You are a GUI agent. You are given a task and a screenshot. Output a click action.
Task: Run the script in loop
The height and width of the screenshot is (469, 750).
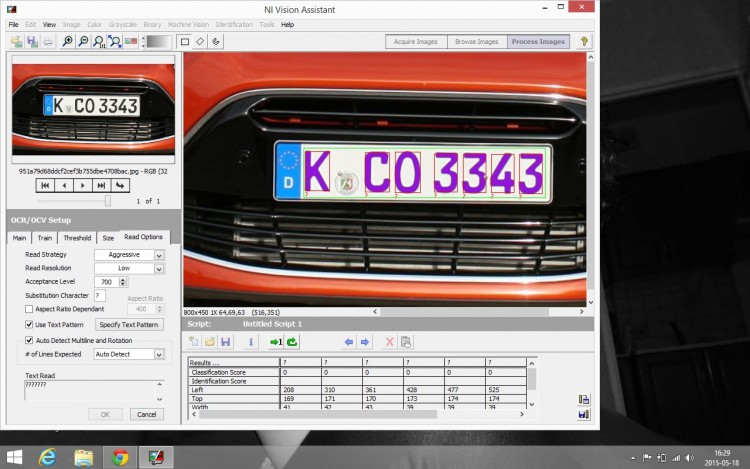point(292,342)
